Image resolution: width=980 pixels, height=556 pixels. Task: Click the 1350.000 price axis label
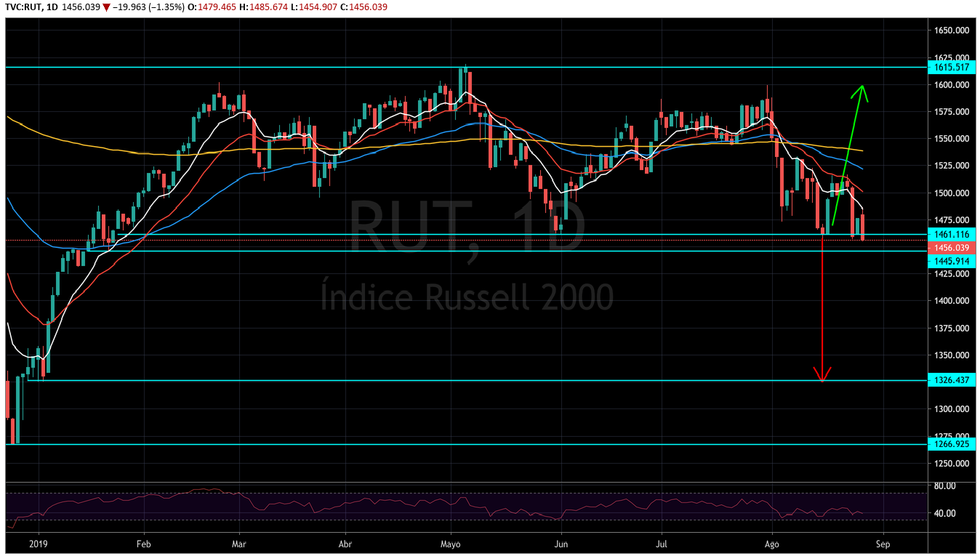pyautogui.click(x=952, y=355)
